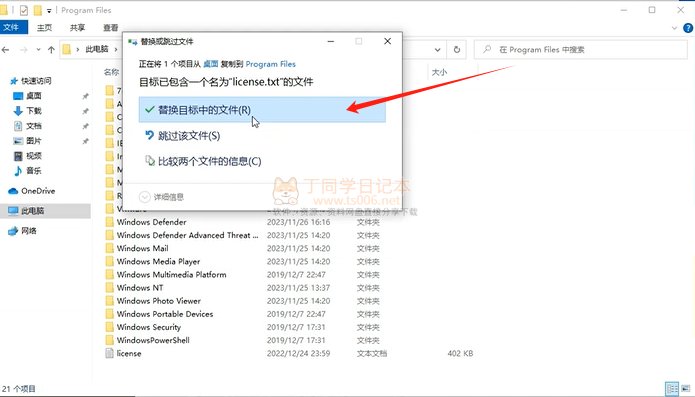The image size is (695, 397).
Task: Switch to large icons view in status bar
Action: point(687,389)
